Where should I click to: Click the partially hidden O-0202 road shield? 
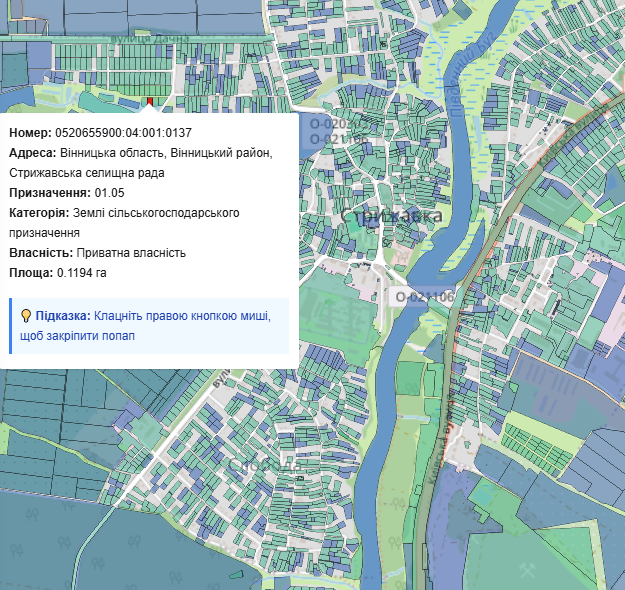[x=325, y=124]
